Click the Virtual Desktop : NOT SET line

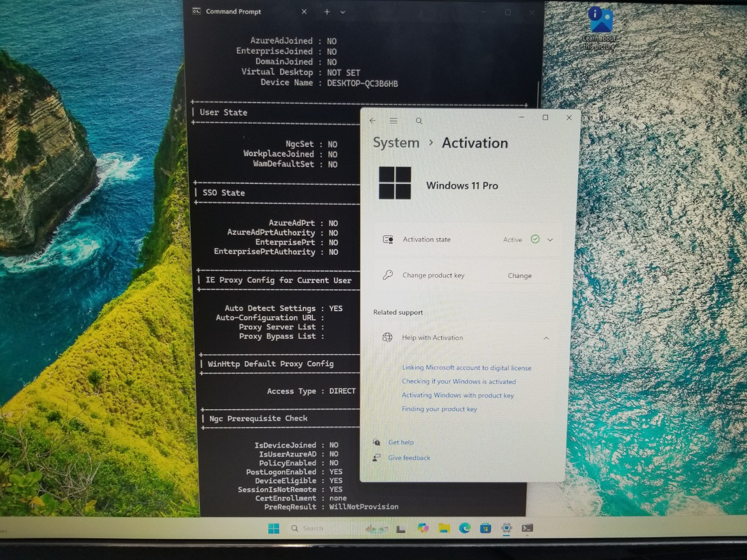[301, 72]
